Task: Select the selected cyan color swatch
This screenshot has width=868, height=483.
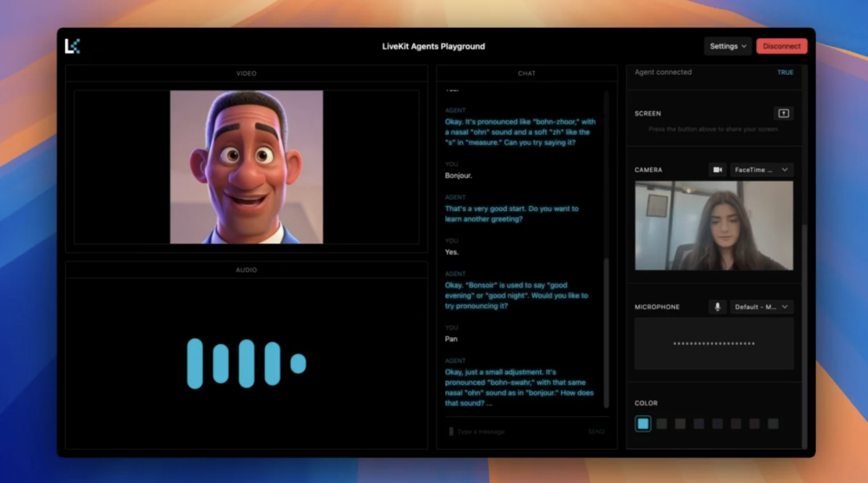Action: 643,424
